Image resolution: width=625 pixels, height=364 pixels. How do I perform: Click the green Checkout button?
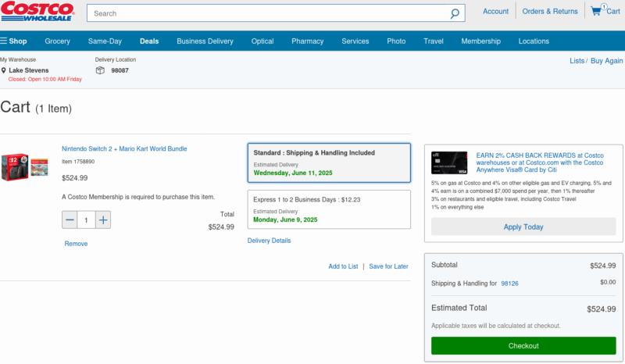[523, 346]
